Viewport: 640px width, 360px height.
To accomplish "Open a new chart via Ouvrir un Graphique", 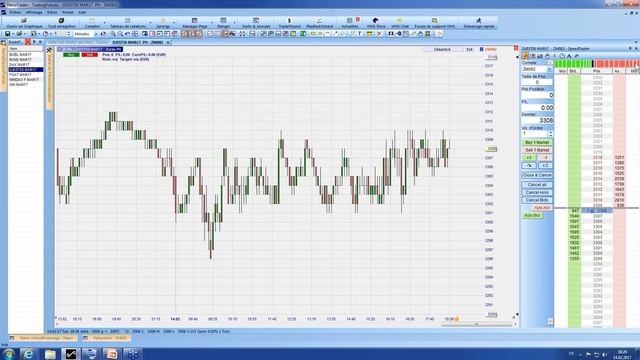I will click(24, 23).
